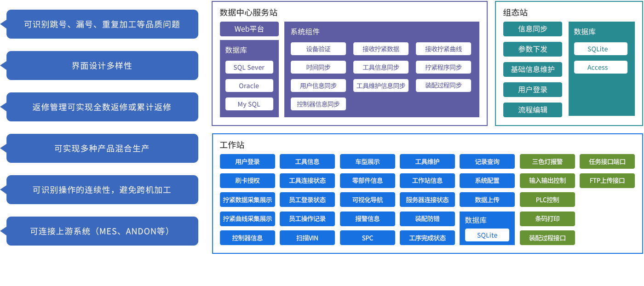
Task: Click the 刷卡授权 block
Action: [x=247, y=180]
